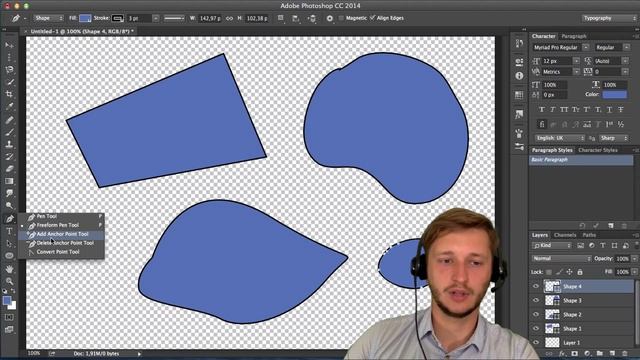
Task: Click the Shape 3 layer thumbnail
Action: point(552,300)
